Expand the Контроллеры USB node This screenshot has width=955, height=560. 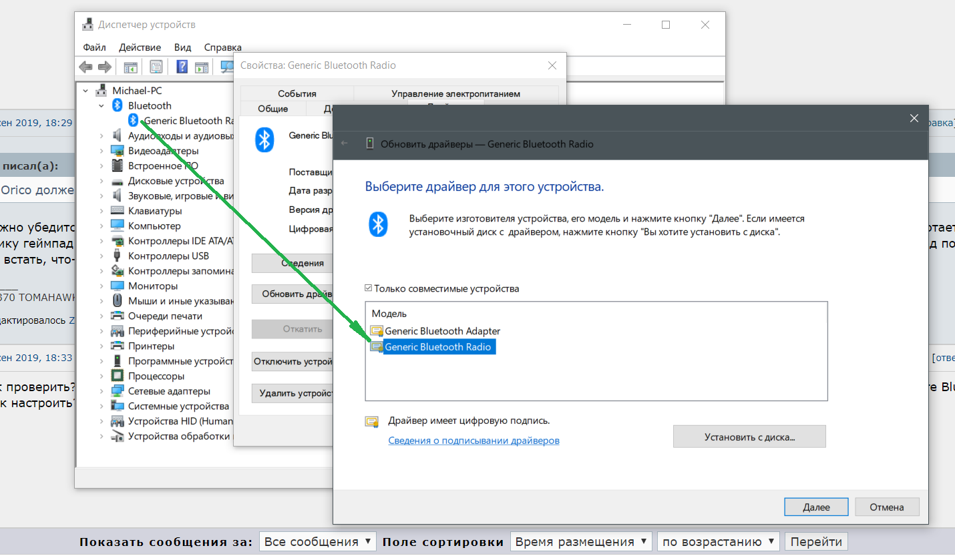point(101,256)
